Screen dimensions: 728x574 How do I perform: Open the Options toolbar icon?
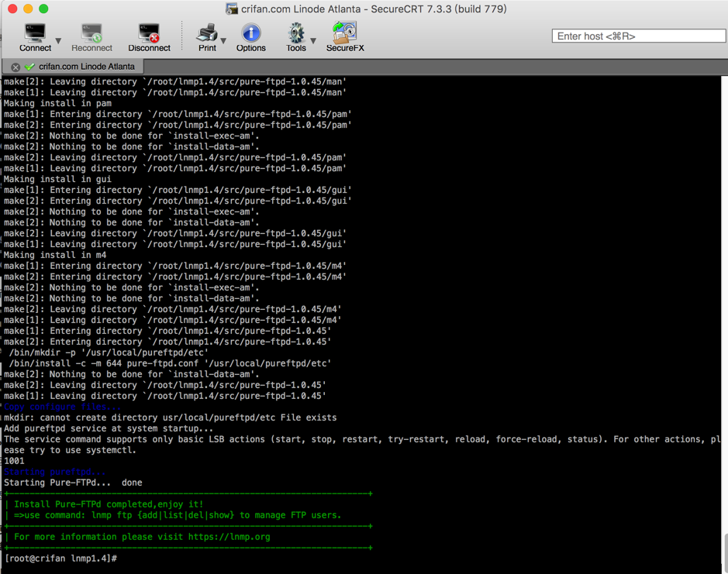coord(250,37)
